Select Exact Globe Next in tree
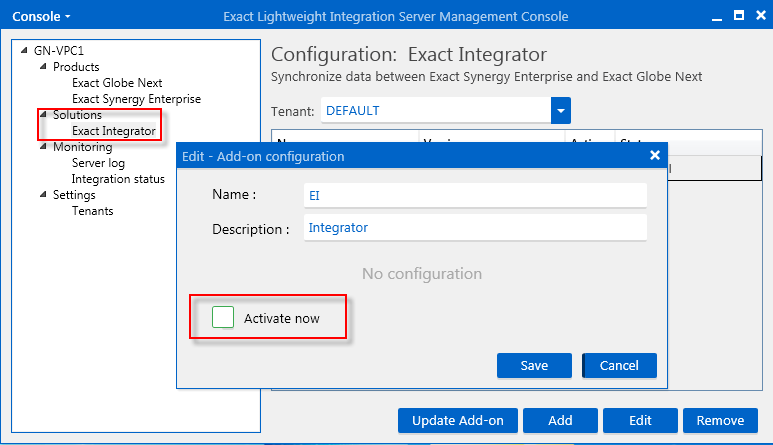773x445 pixels. 117,83
